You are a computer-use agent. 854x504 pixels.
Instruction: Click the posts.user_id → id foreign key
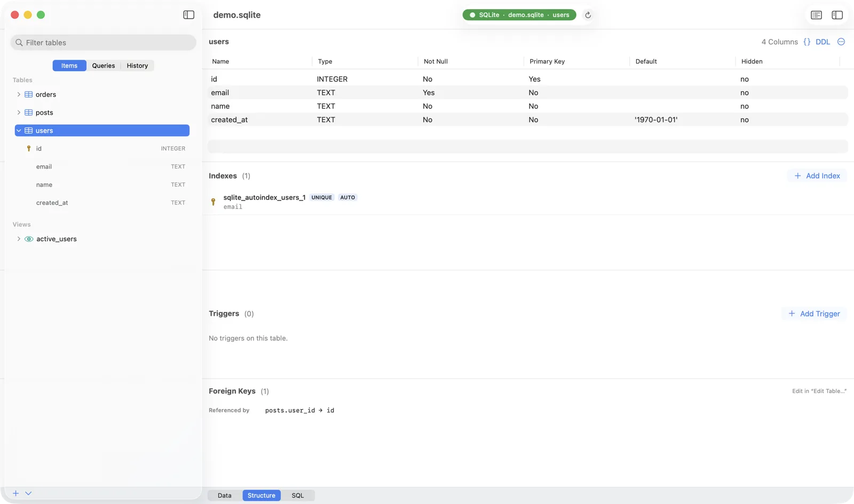[299, 411]
